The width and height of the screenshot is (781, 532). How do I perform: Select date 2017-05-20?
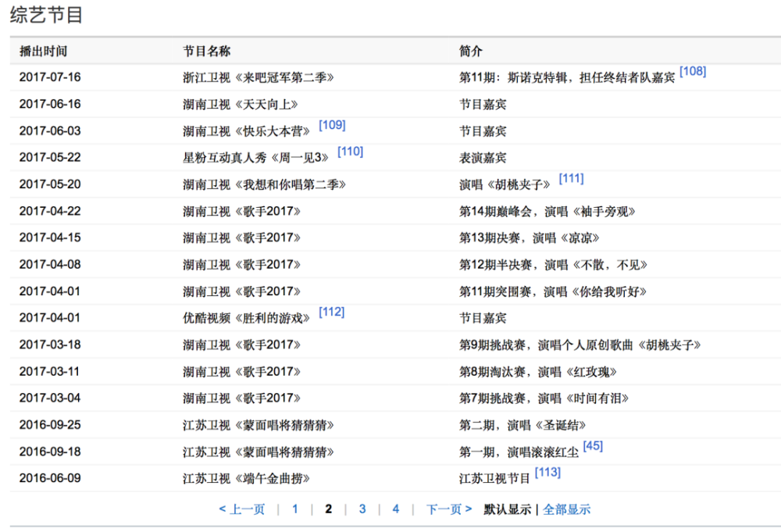(50, 184)
